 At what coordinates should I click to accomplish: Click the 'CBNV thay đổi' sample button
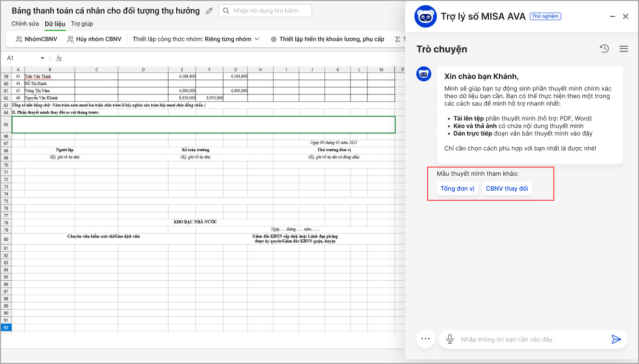pos(507,188)
